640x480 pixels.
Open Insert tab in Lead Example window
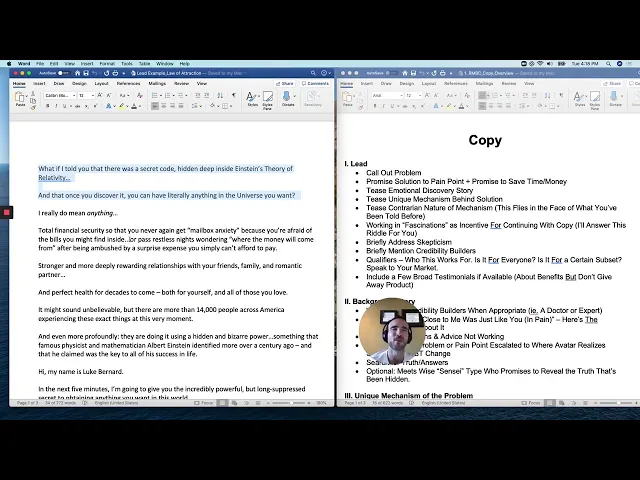(39, 83)
